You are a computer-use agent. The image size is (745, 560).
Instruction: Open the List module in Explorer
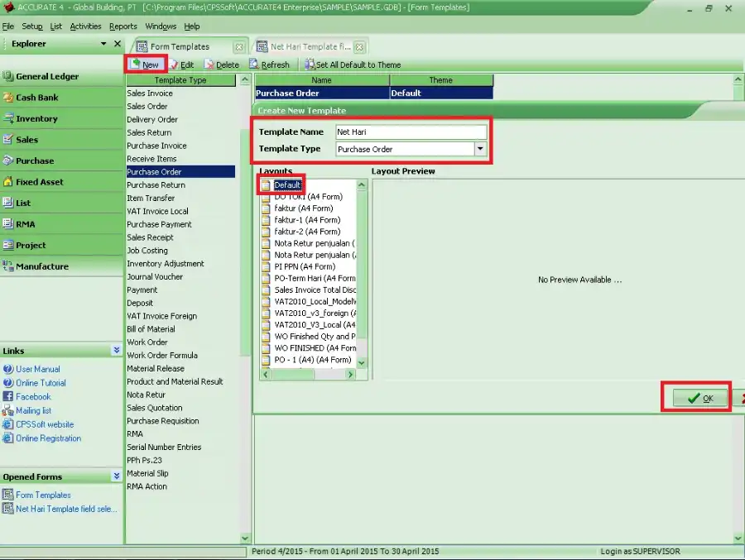point(61,203)
